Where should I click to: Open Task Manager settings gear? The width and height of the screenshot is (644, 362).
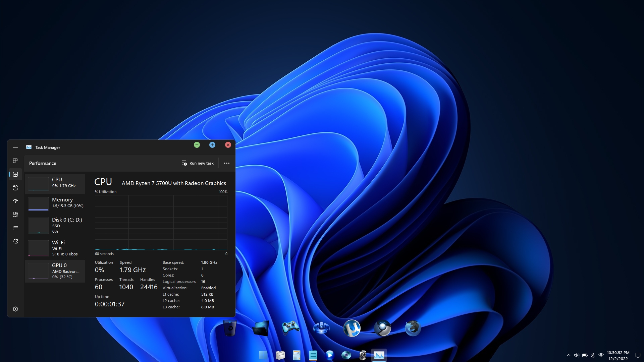point(15,309)
